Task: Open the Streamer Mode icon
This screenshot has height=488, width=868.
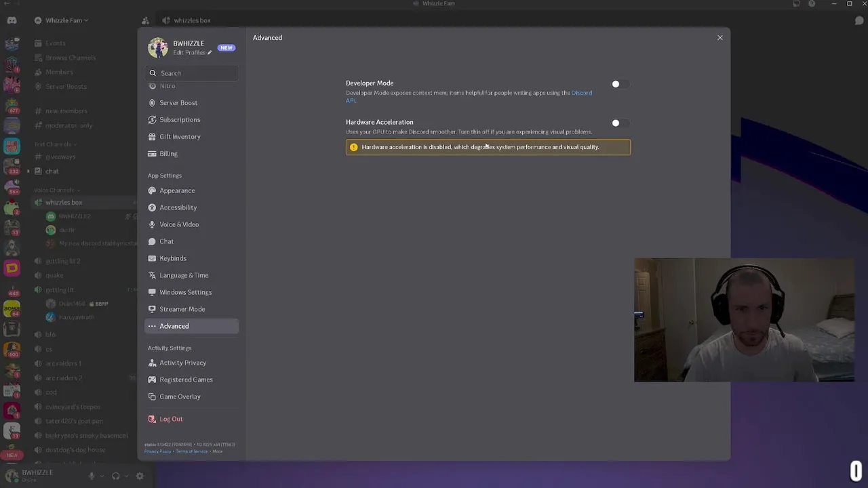Action: 152,309
